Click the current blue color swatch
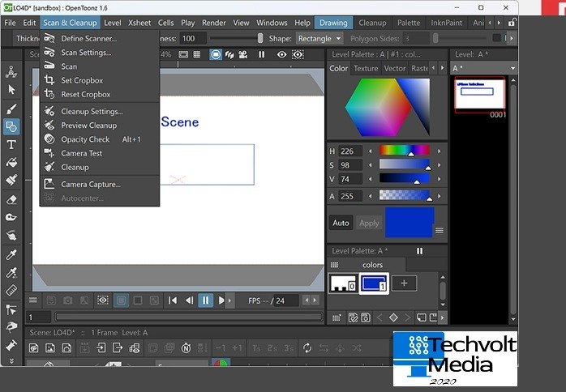The height and width of the screenshot is (392, 566). 409,222
